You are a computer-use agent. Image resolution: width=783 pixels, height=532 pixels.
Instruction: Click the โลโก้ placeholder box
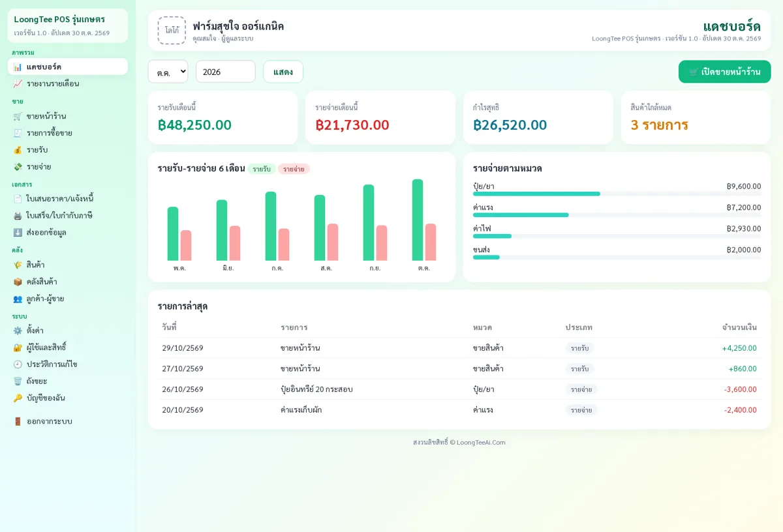(172, 30)
